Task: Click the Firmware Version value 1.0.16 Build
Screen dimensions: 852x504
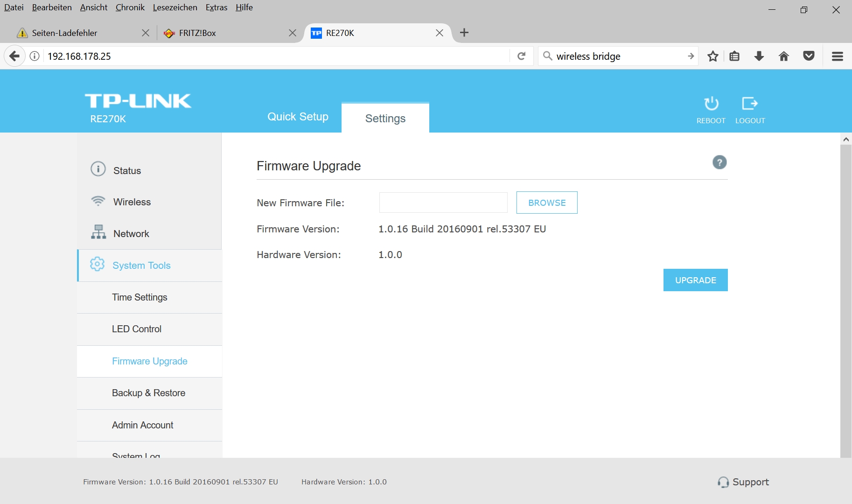Action: pyautogui.click(x=462, y=229)
